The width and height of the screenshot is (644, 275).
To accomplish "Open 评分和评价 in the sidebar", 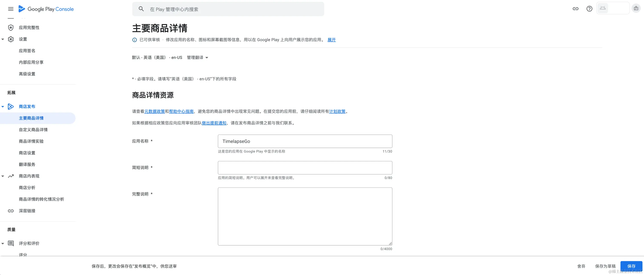I will click(29, 243).
